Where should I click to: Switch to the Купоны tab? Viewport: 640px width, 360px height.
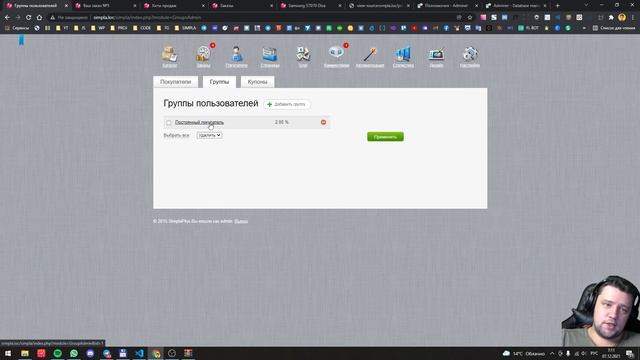(x=257, y=82)
